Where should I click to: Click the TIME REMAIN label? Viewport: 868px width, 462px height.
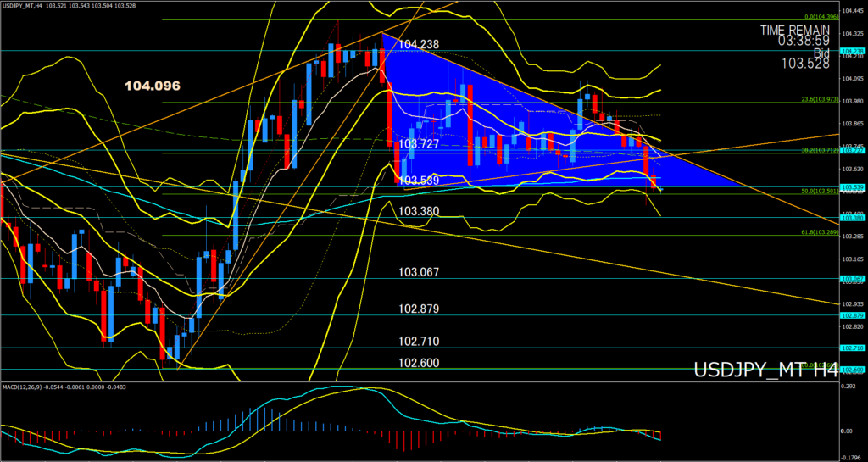coord(795,30)
